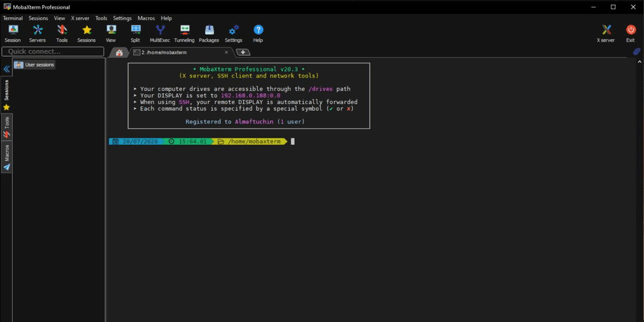Image resolution: width=644 pixels, height=322 pixels.
Task: Click the Quick connect input field
Action: point(53,52)
